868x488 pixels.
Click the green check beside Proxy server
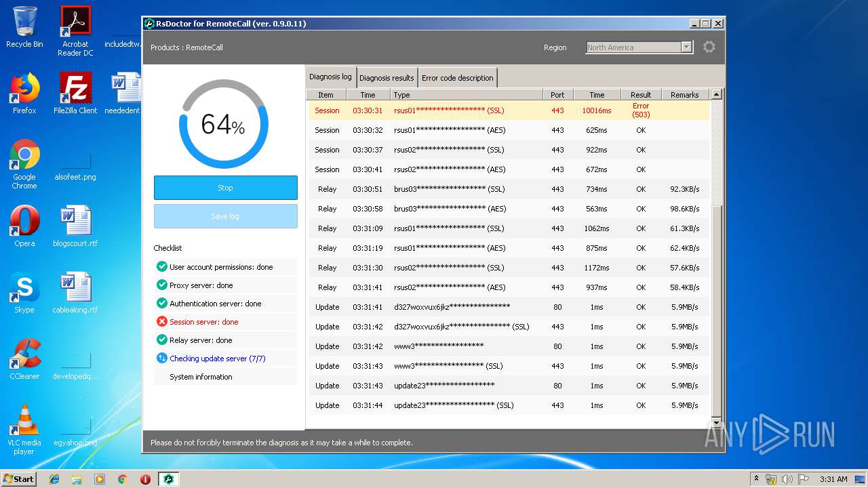pyautogui.click(x=161, y=285)
